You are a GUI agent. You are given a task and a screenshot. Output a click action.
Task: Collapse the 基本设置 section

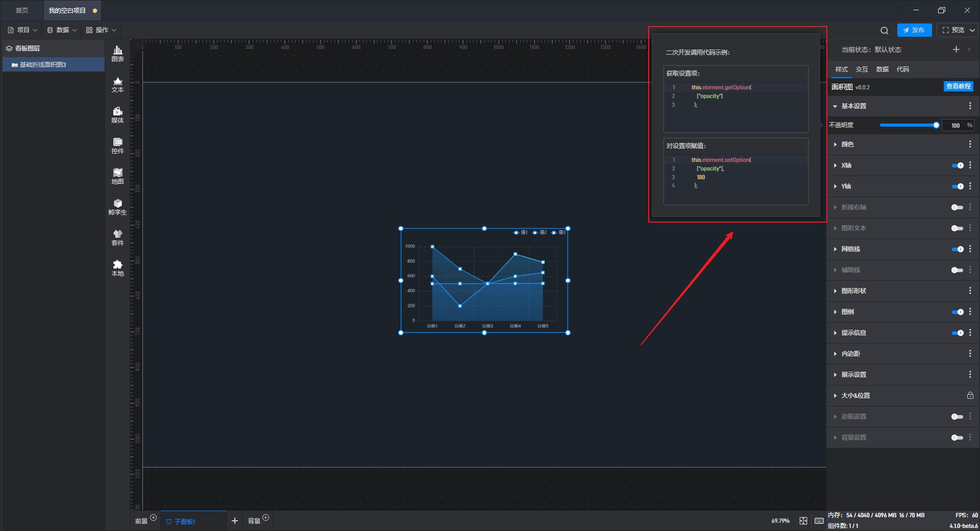tap(835, 106)
